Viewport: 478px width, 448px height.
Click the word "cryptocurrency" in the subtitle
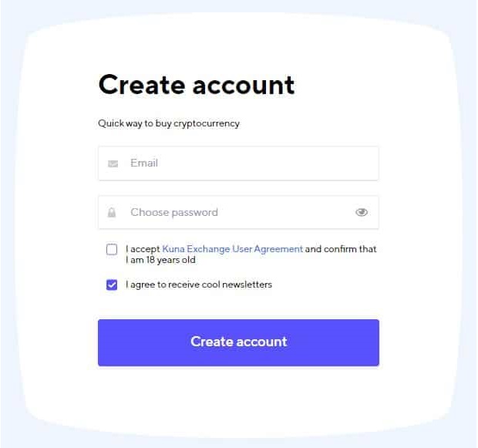pyautogui.click(x=207, y=123)
